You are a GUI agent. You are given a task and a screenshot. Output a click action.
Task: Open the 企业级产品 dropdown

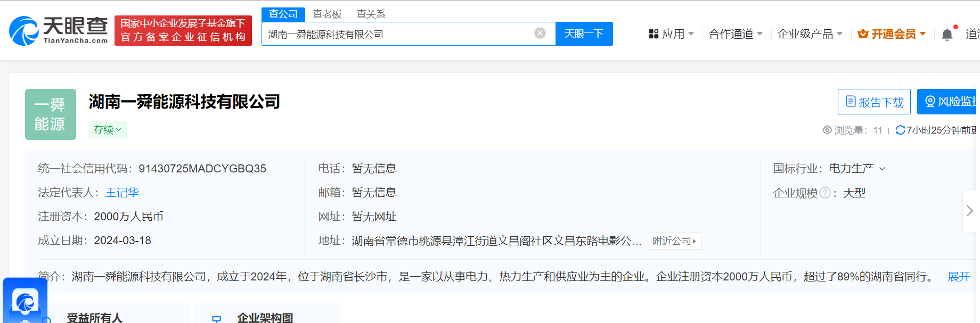tap(810, 34)
